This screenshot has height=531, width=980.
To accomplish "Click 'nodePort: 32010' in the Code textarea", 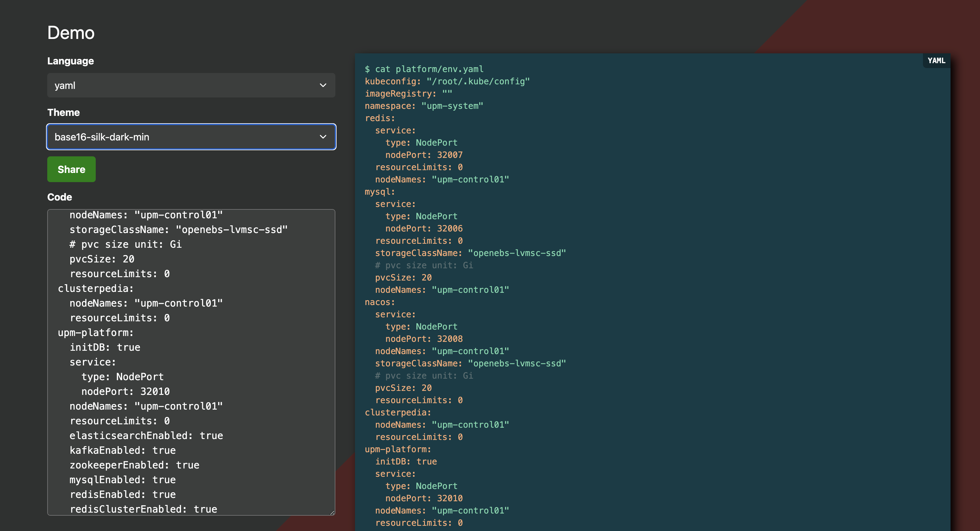I will pyautogui.click(x=125, y=392).
